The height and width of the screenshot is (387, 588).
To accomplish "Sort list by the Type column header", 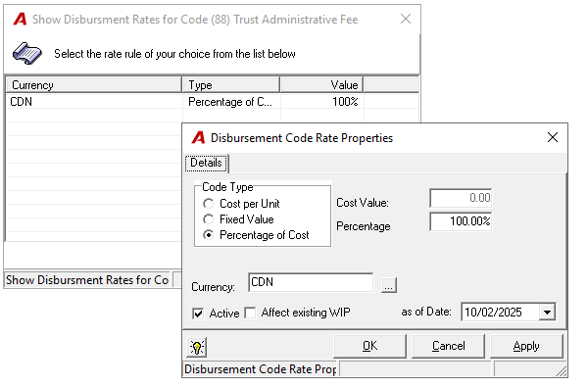I will click(x=231, y=85).
